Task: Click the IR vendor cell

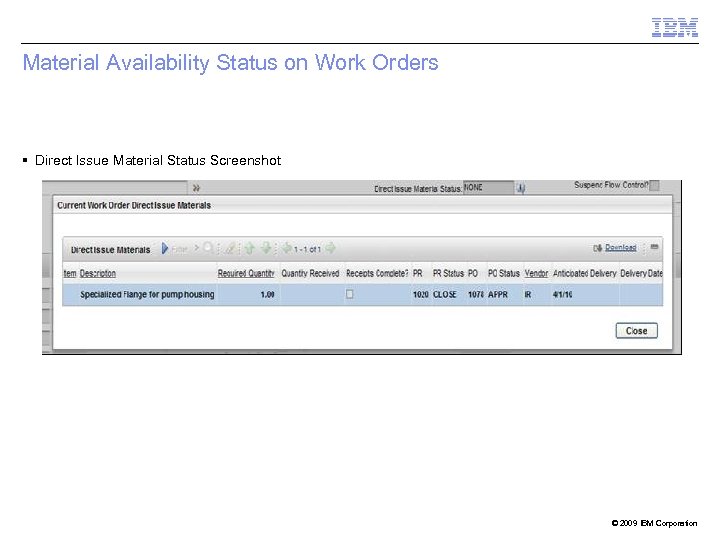Action: click(528, 294)
